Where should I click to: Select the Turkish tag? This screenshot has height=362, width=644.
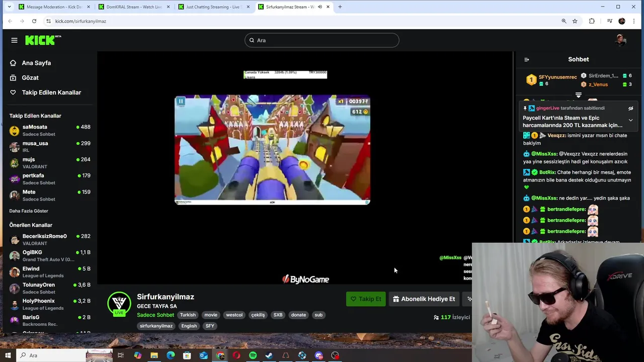pyautogui.click(x=188, y=315)
